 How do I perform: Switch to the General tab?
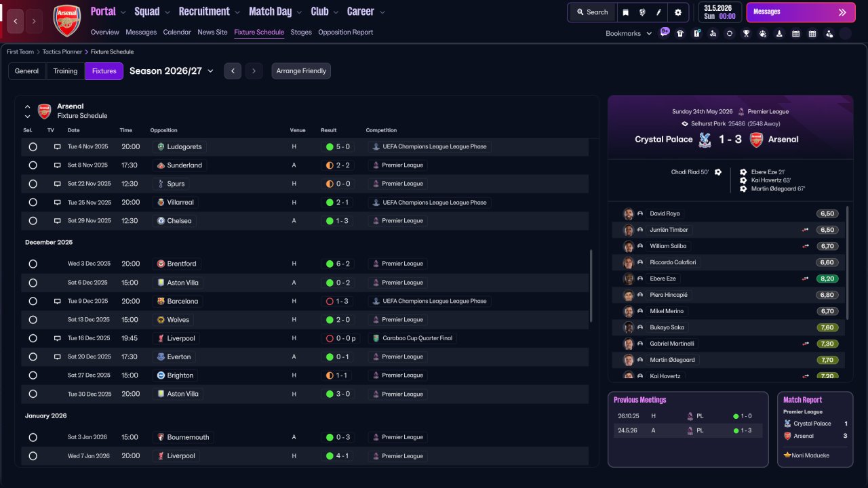tap(27, 71)
